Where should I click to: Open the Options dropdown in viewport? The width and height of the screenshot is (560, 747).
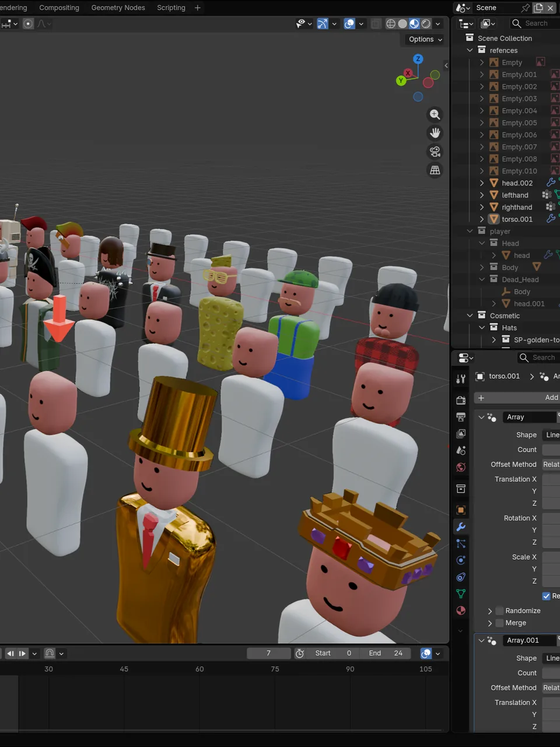coord(425,39)
